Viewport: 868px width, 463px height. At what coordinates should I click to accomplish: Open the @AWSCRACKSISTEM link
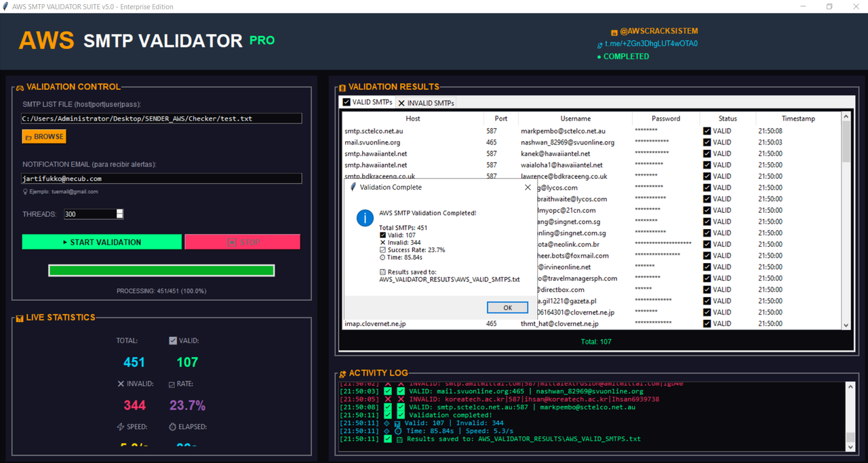coord(658,31)
